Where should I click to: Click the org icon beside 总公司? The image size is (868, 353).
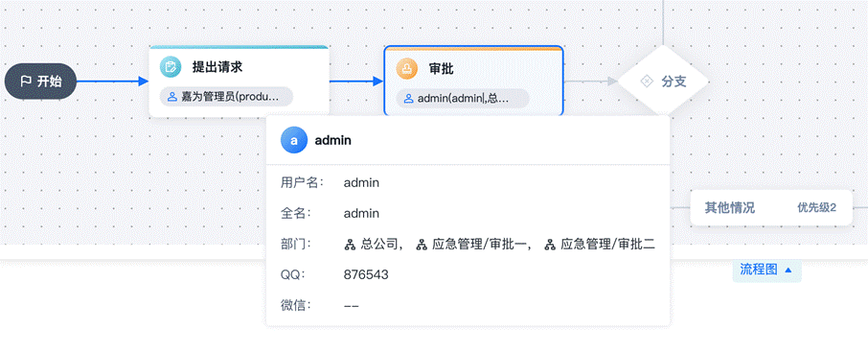[350, 244]
